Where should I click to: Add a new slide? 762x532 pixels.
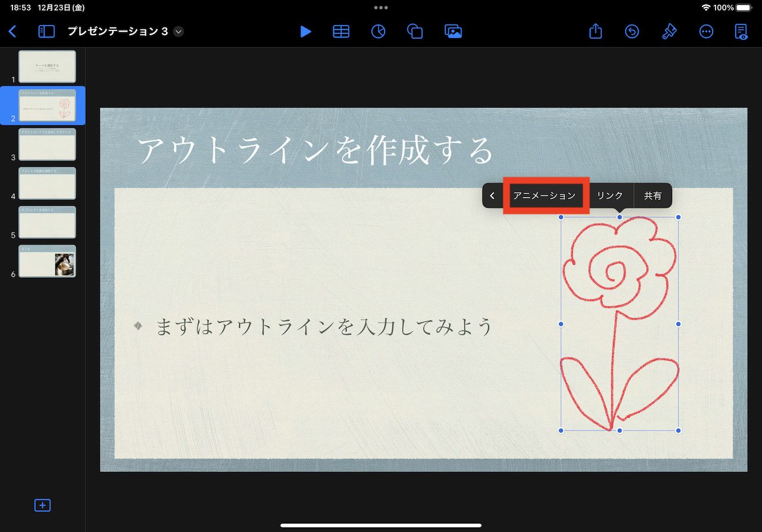(42, 505)
